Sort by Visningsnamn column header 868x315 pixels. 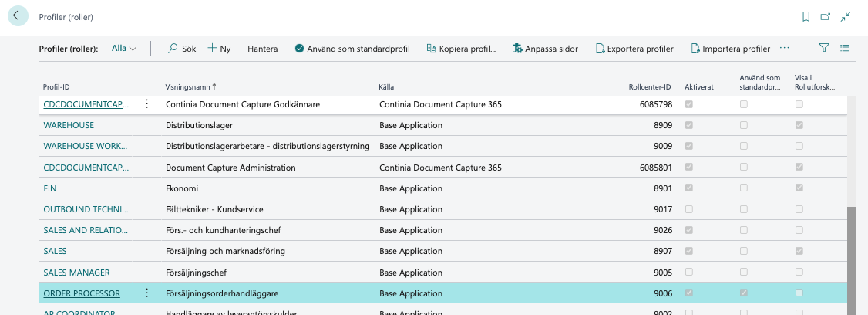coord(190,86)
